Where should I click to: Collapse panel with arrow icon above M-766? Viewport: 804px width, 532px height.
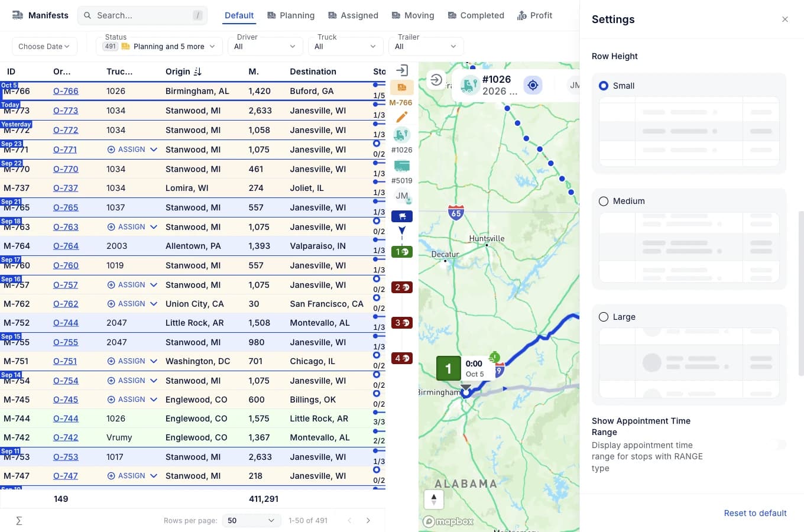click(402, 71)
